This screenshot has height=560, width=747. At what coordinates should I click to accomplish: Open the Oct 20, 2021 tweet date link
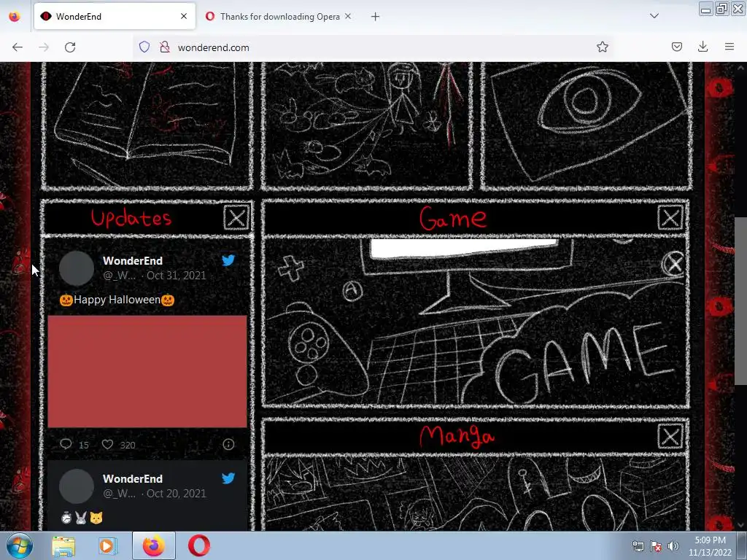177,494
